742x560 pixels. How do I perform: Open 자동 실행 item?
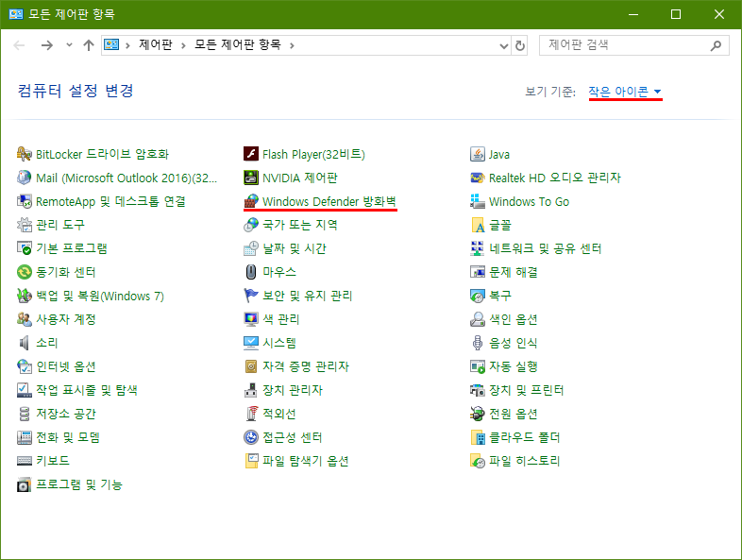[504, 366]
